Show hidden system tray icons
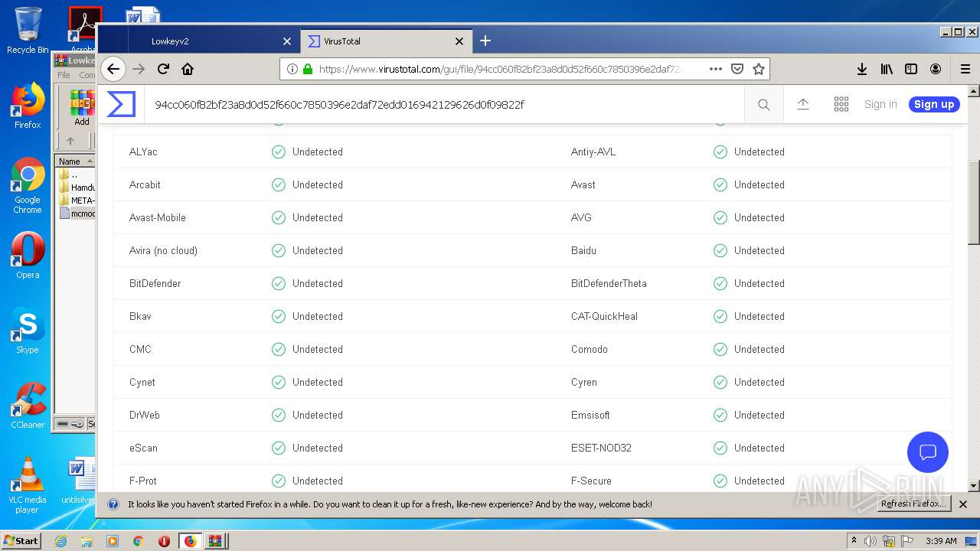The image size is (980, 551). [x=854, y=541]
